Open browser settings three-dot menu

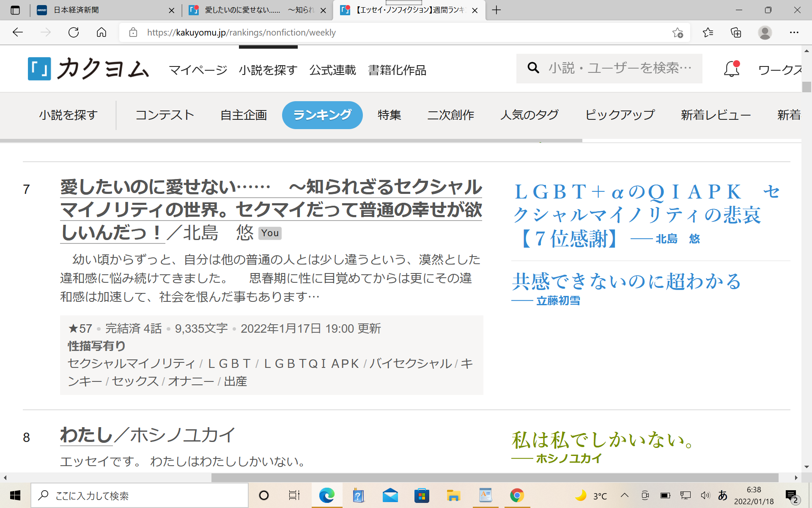point(794,32)
